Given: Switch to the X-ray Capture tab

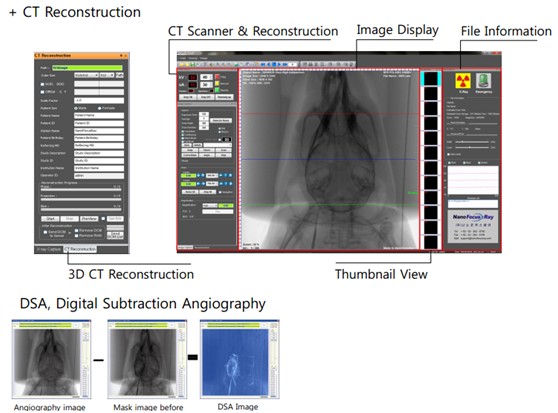Looking at the screenshot, I should pyautogui.click(x=49, y=249).
